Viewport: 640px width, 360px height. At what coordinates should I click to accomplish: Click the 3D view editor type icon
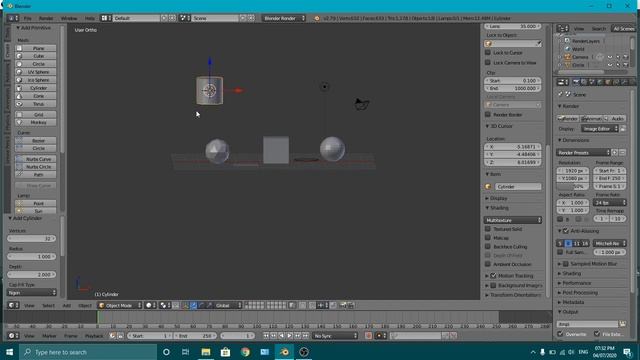click(x=13, y=305)
